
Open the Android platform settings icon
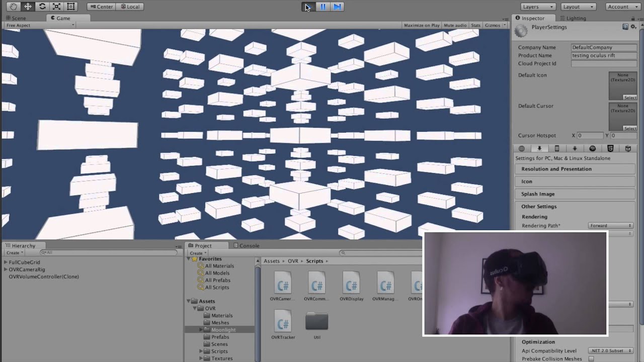tap(575, 148)
